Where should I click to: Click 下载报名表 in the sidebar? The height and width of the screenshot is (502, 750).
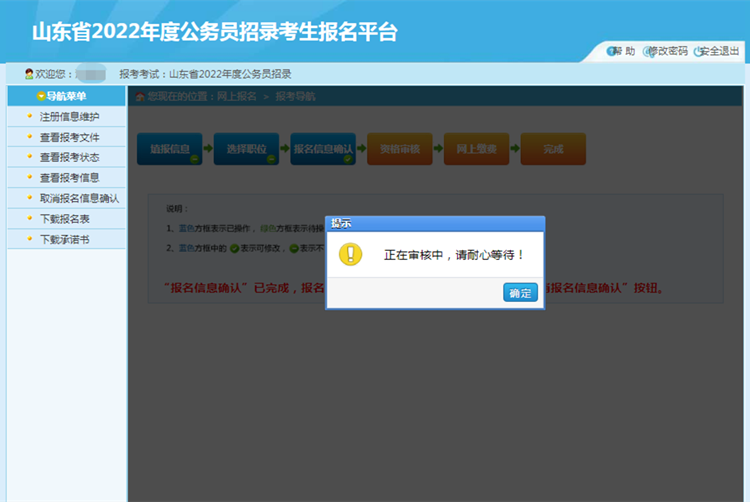point(65,218)
